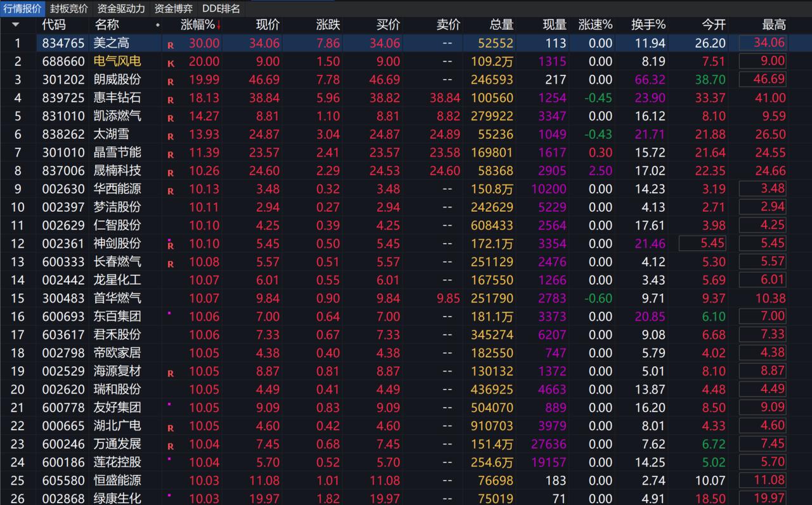Image resolution: width=812 pixels, height=505 pixels.
Task: Click the purple dot marker beside 东百集团
Action: tap(169, 313)
